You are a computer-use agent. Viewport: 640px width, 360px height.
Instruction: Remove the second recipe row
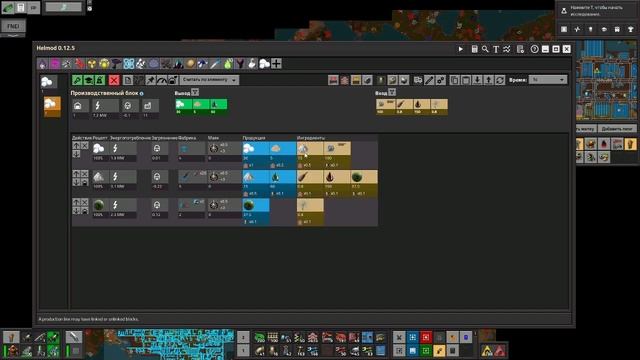[84, 174]
